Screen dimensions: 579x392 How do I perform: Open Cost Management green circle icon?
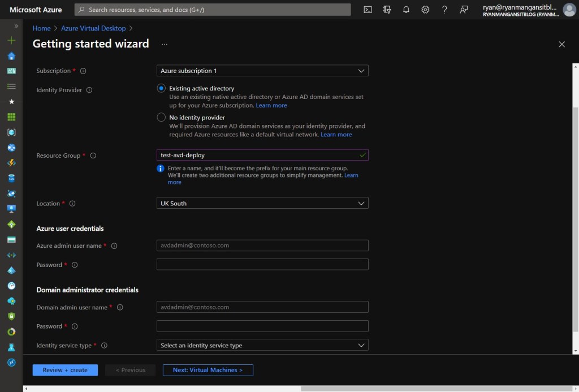(11, 332)
